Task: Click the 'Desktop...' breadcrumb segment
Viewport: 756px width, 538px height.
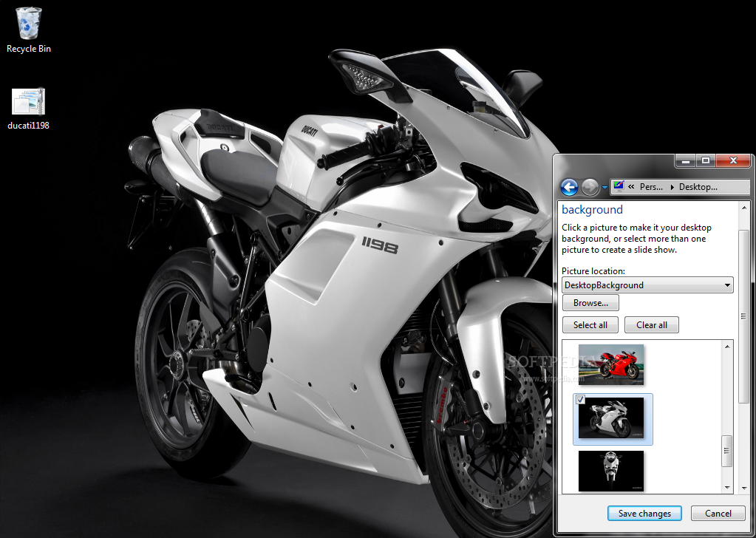Action: coord(698,187)
